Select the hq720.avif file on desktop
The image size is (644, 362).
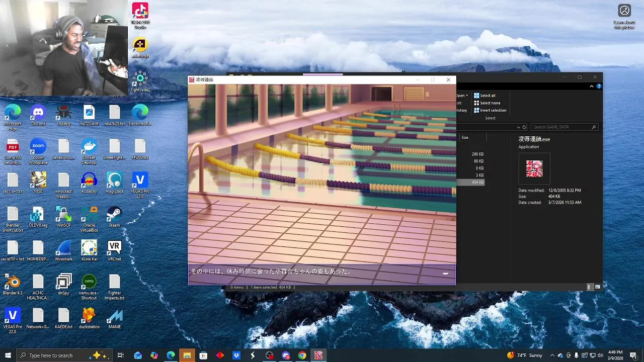click(89, 116)
